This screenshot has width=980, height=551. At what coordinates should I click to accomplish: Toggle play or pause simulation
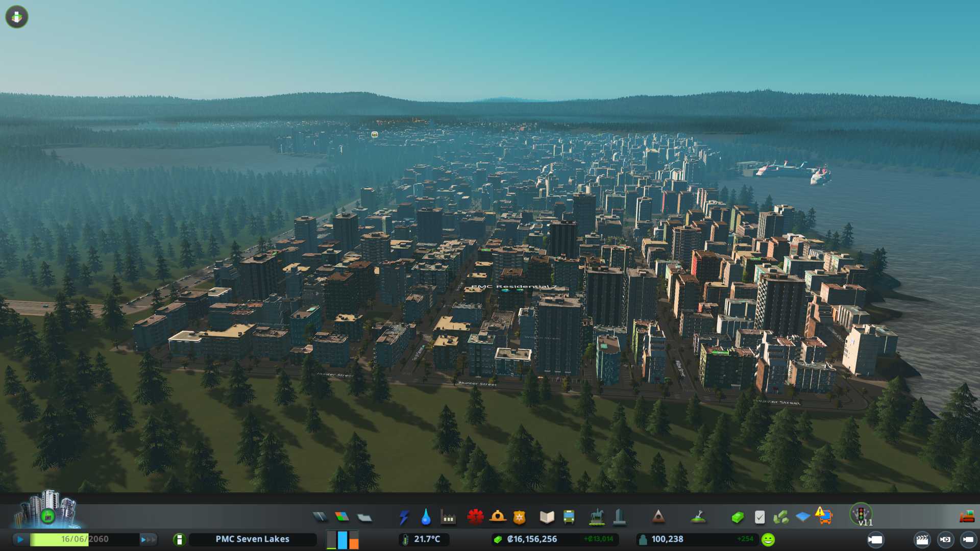click(20, 539)
